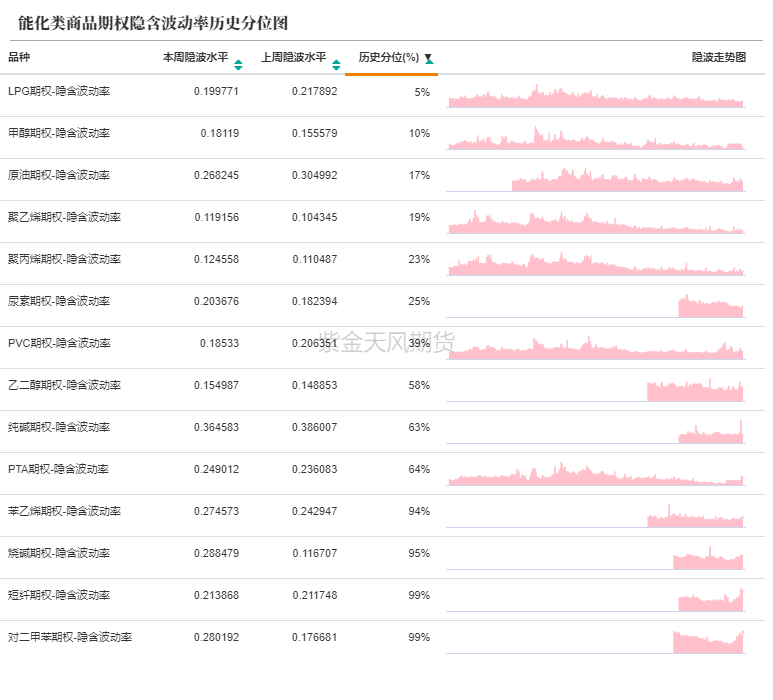Screen dimensions: 773x700
Task: Click the value 0.104345
Action: coord(315,217)
